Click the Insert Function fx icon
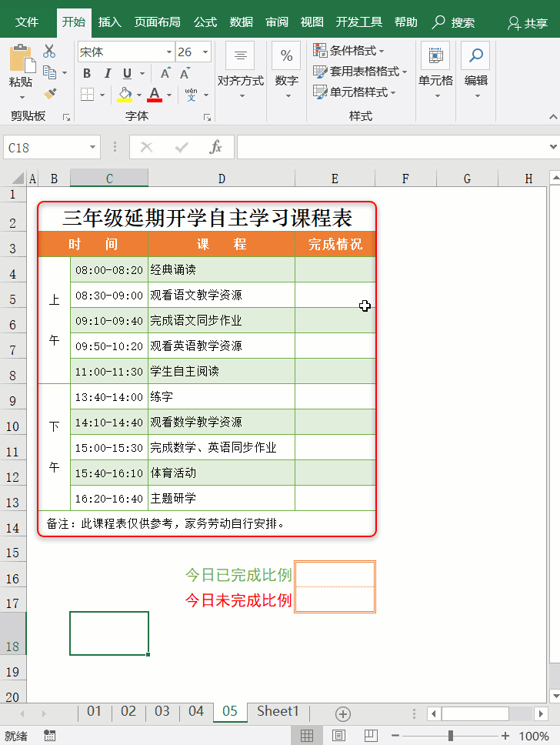 (215, 147)
